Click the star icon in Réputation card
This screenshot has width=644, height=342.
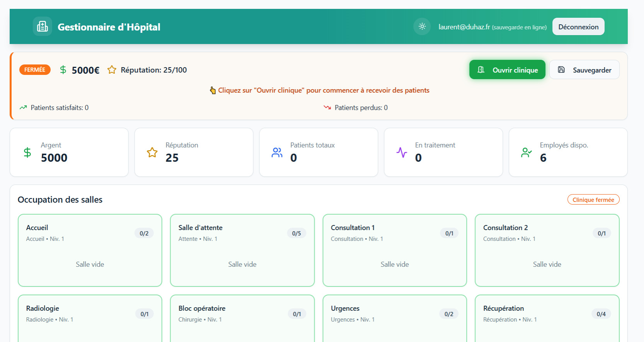pyautogui.click(x=152, y=152)
